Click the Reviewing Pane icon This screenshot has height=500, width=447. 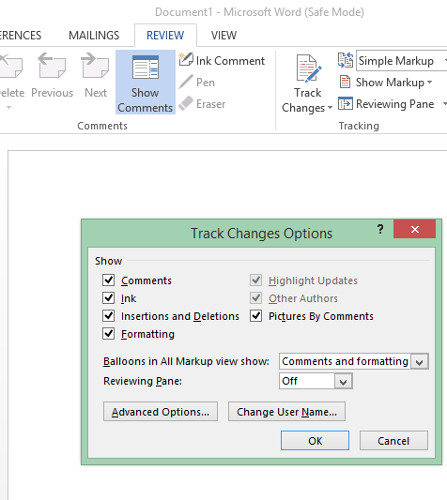pyautogui.click(x=345, y=104)
